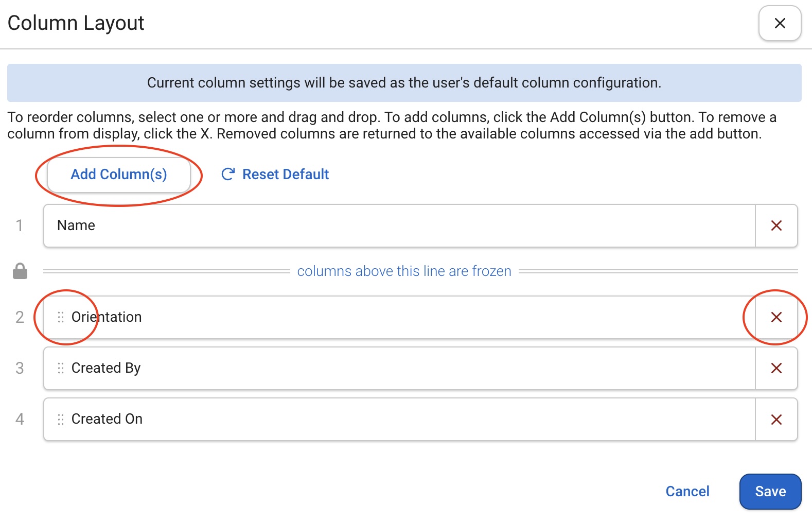Select the Created By column row
The height and width of the screenshot is (522, 812).
[399, 368]
